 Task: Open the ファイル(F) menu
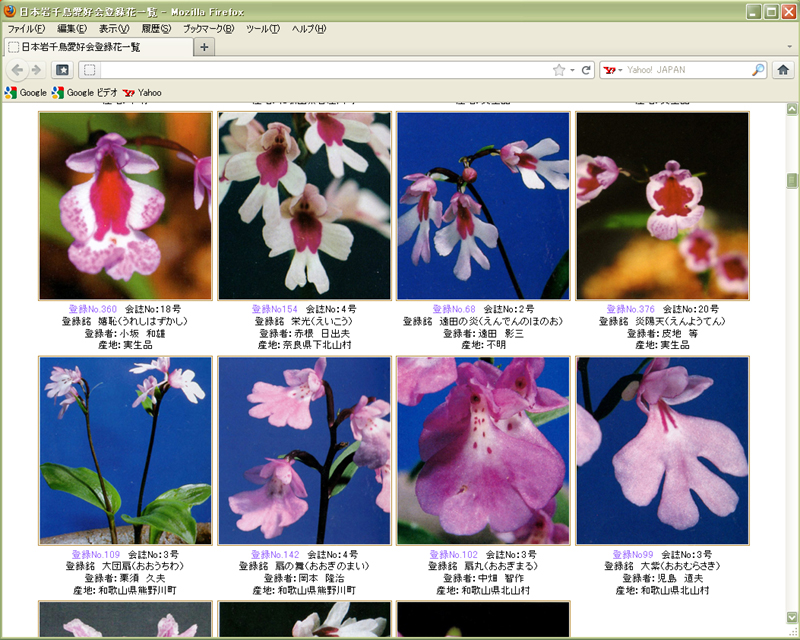point(26,29)
